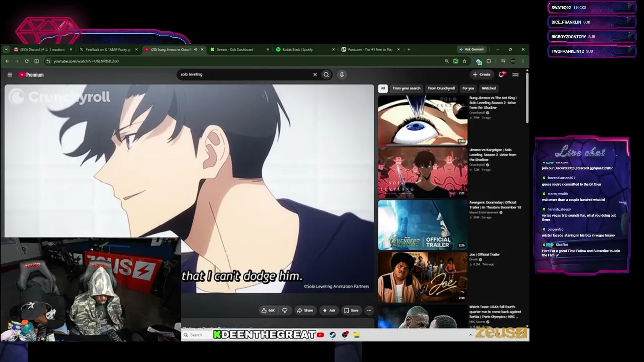Screen dimensions: 644x362
Task: Click the tab groups icon next to reload
Action: click(37, 61)
